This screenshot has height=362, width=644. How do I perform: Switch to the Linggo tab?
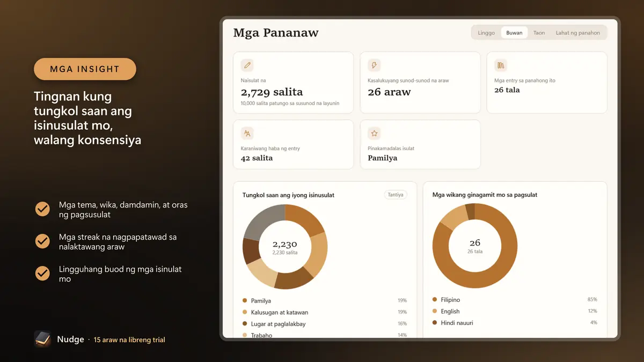coord(486,33)
